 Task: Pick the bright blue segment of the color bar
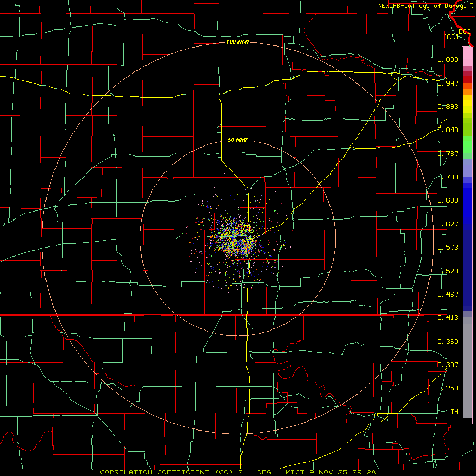tap(467, 206)
